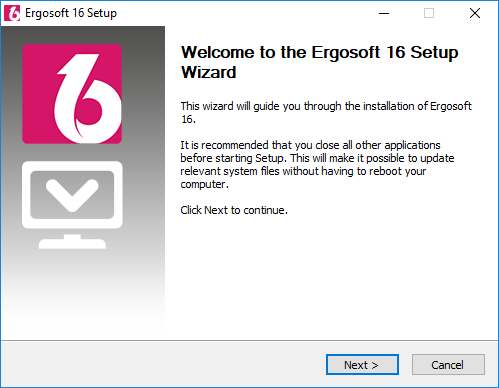
Task: Minimize the Ergosoft 16 Setup window
Action: click(384, 13)
